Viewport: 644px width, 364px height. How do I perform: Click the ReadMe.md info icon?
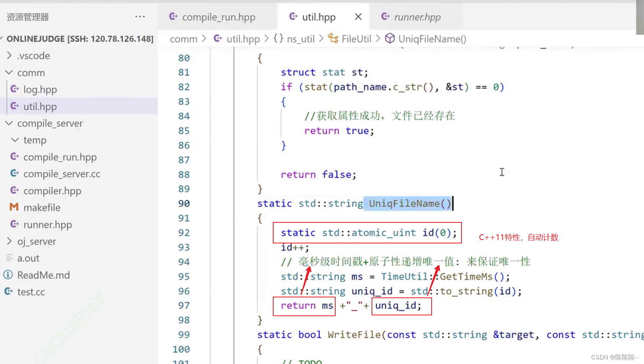click(x=8, y=275)
